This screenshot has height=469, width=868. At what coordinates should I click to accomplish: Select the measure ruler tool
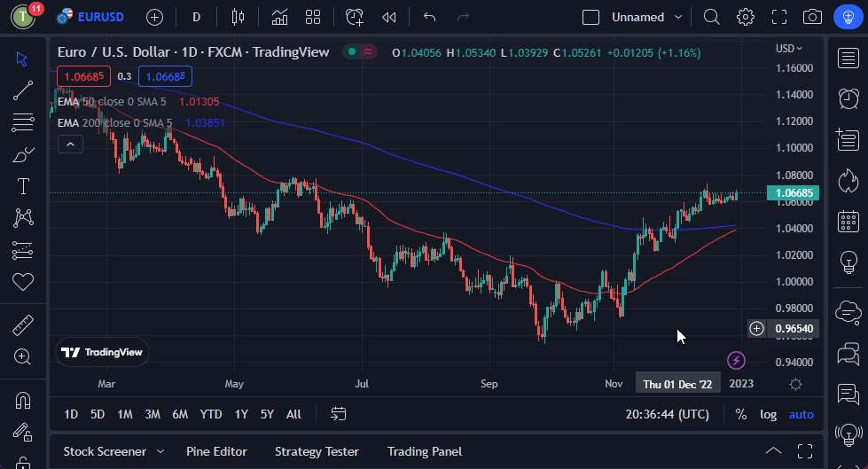[x=23, y=325]
